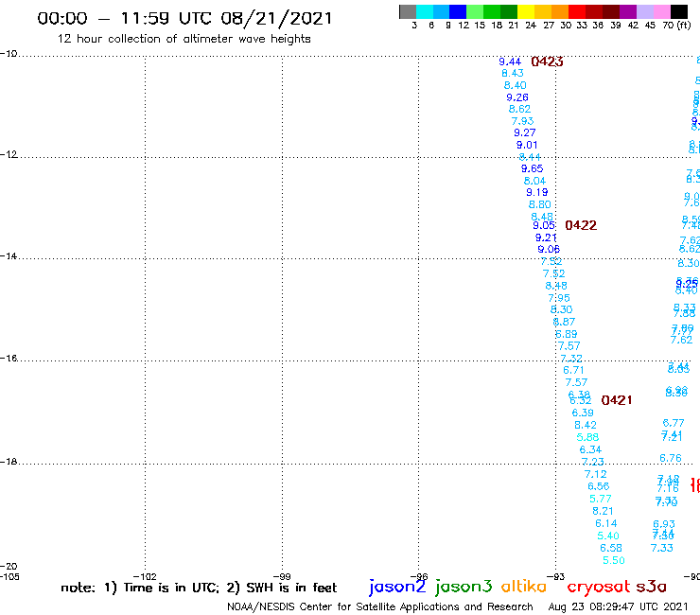Image resolution: width=700 pixels, height=615 pixels.
Task: Click the wave height reading '9.01'
Action: pos(527,145)
